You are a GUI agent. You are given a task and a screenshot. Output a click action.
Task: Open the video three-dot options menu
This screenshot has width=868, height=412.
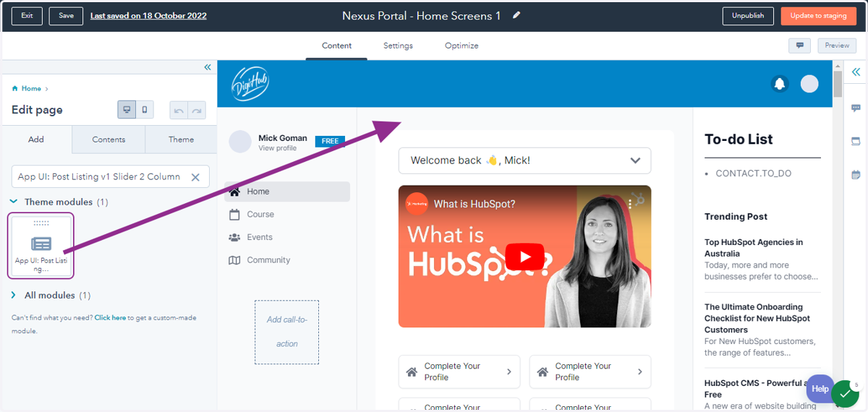[x=630, y=205]
